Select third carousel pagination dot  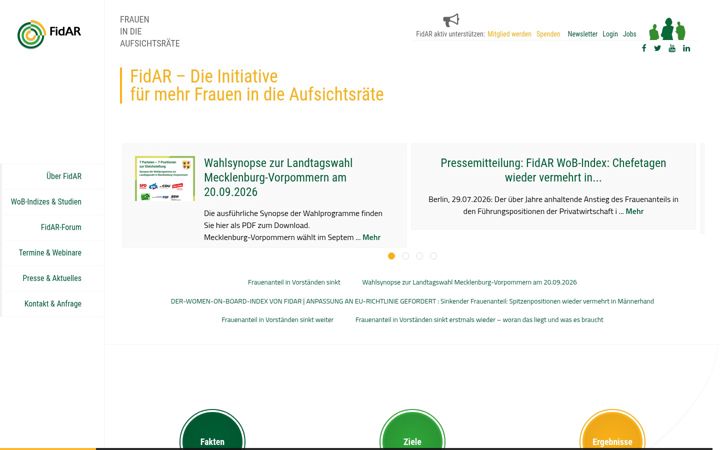(419, 256)
